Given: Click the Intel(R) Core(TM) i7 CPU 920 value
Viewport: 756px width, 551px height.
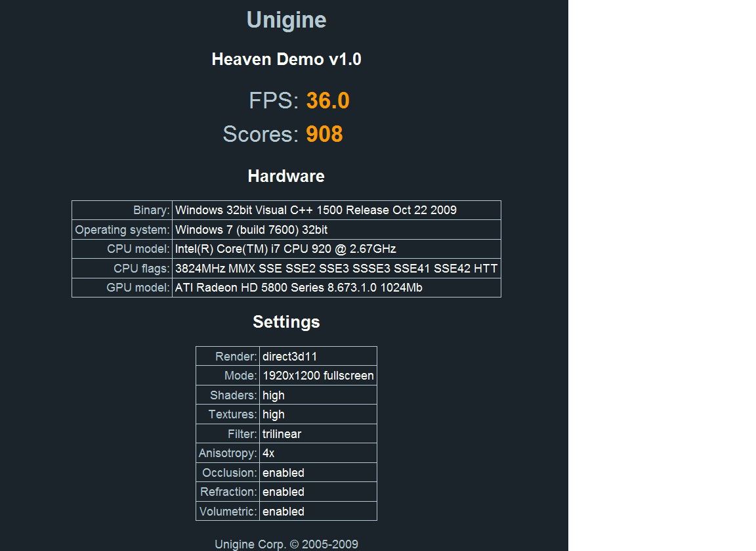Looking at the screenshot, I should tap(337, 249).
